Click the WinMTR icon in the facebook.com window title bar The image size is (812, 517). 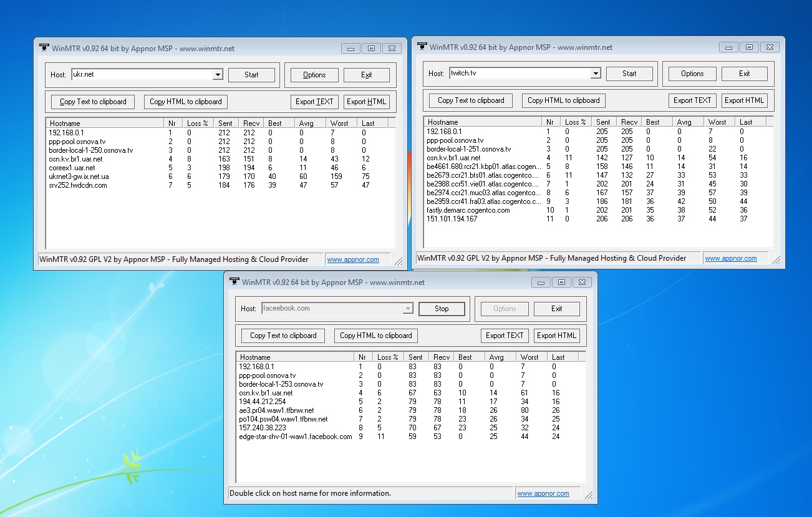234,281
